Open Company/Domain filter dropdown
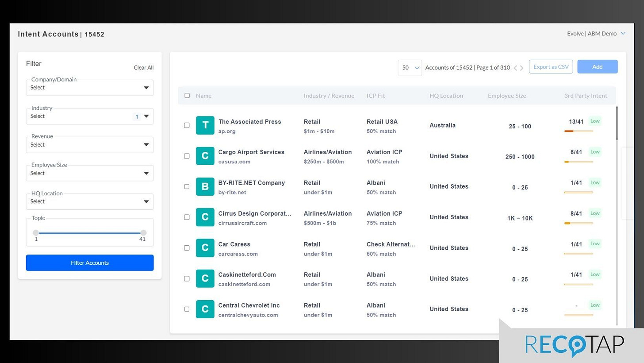This screenshot has width=644, height=363. point(90,88)
